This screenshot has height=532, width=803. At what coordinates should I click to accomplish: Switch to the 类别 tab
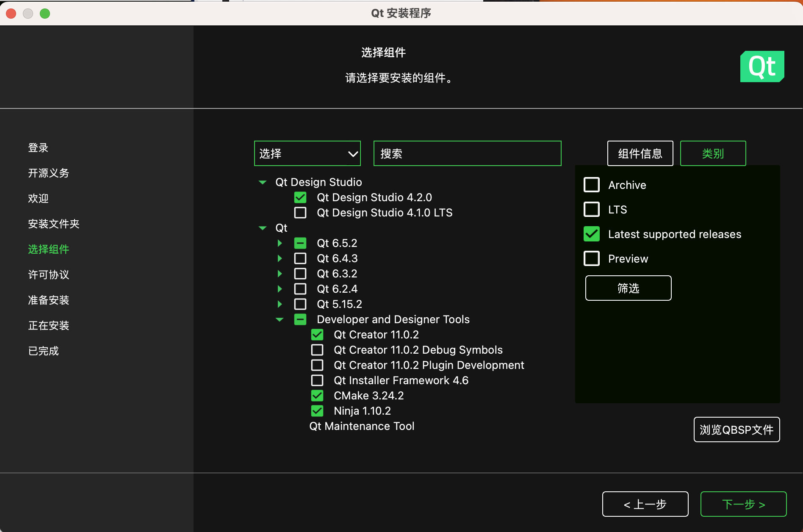click(713, 153)
